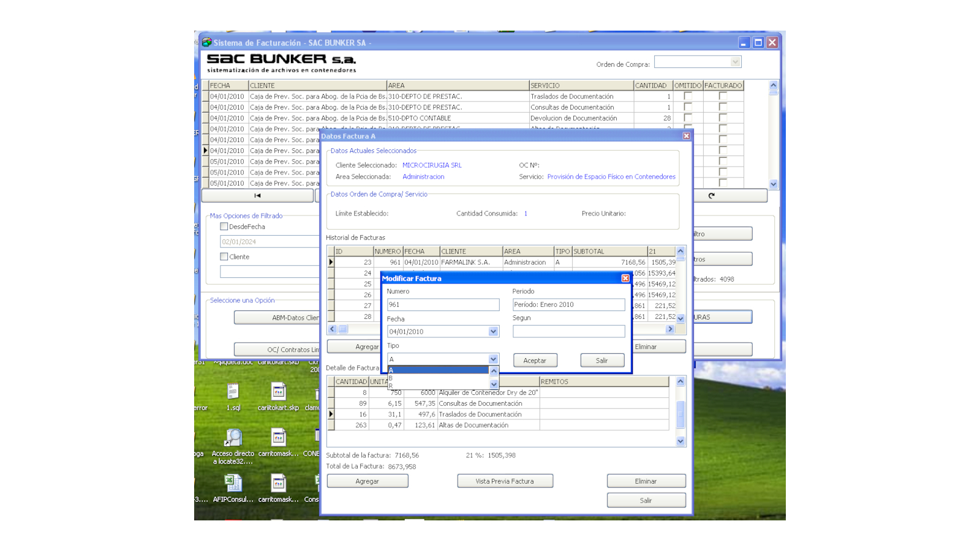Tick the Cliente filter checkbox

224,257
